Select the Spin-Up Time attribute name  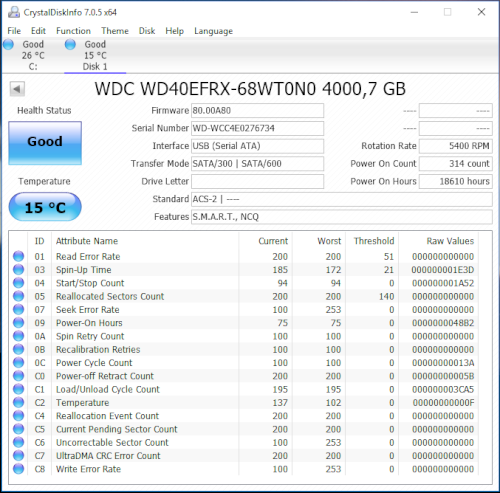(84, 270)
